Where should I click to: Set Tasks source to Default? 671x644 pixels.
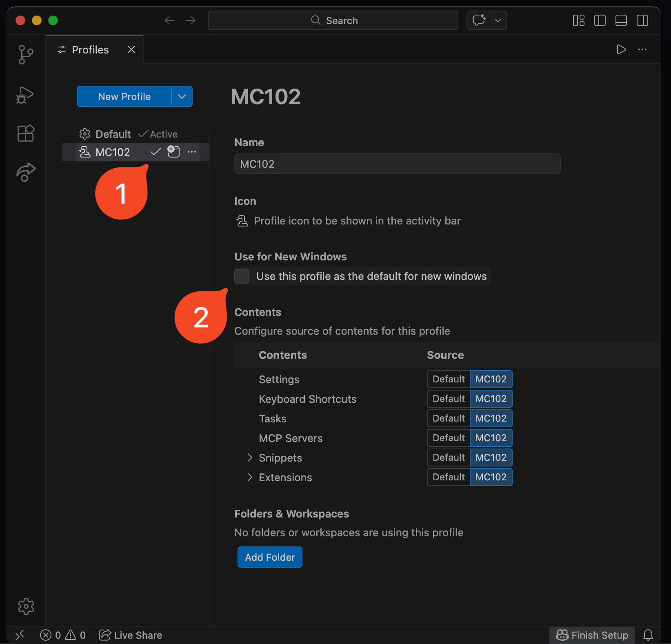[x=448, y=418]
